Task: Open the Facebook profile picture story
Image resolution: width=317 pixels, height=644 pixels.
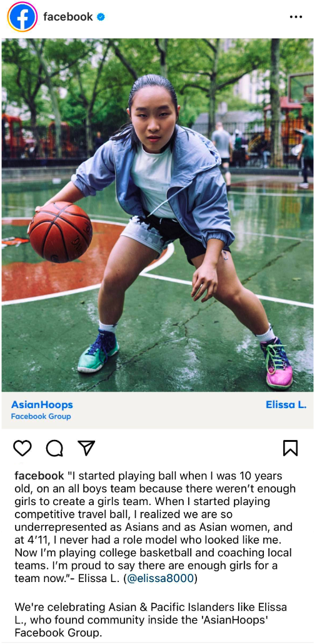Action: pyautogui.click(x=22, y=17)
